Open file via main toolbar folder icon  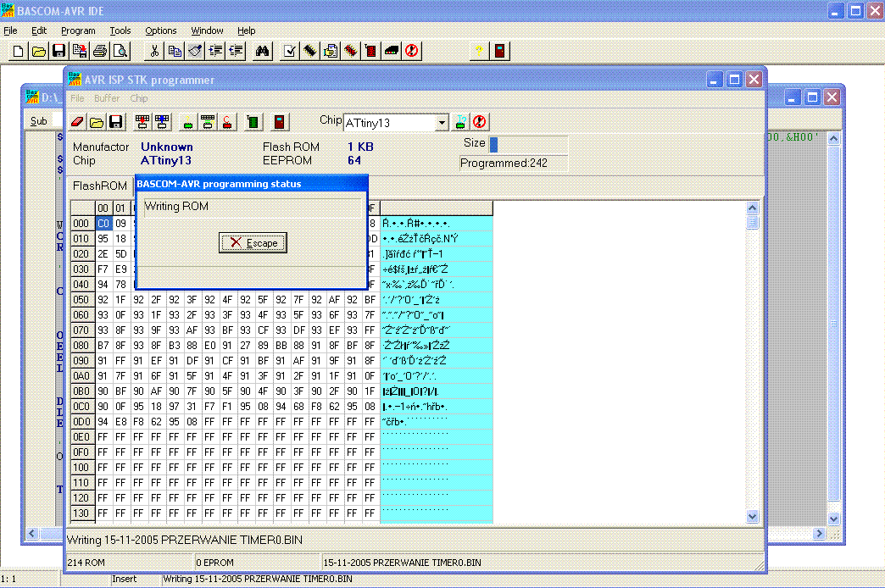[x=38, y=52]
